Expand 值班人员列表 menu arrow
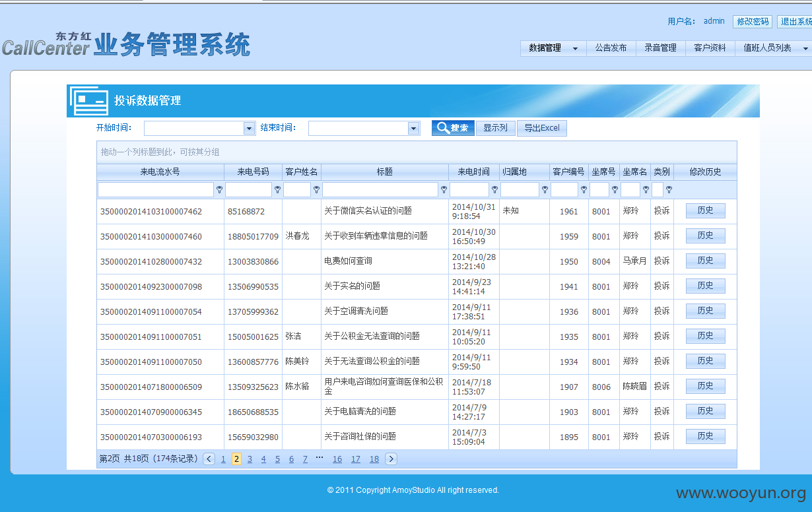 pos(805,48)
